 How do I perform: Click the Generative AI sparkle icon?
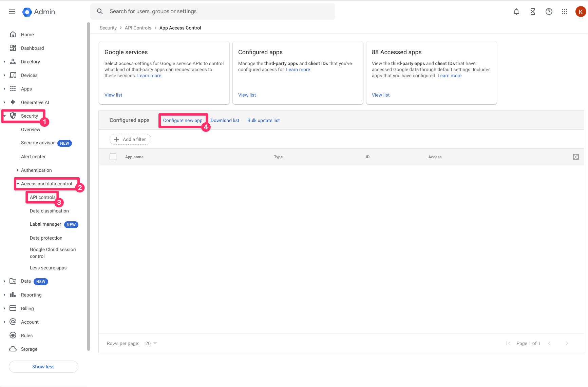(13, 102)
